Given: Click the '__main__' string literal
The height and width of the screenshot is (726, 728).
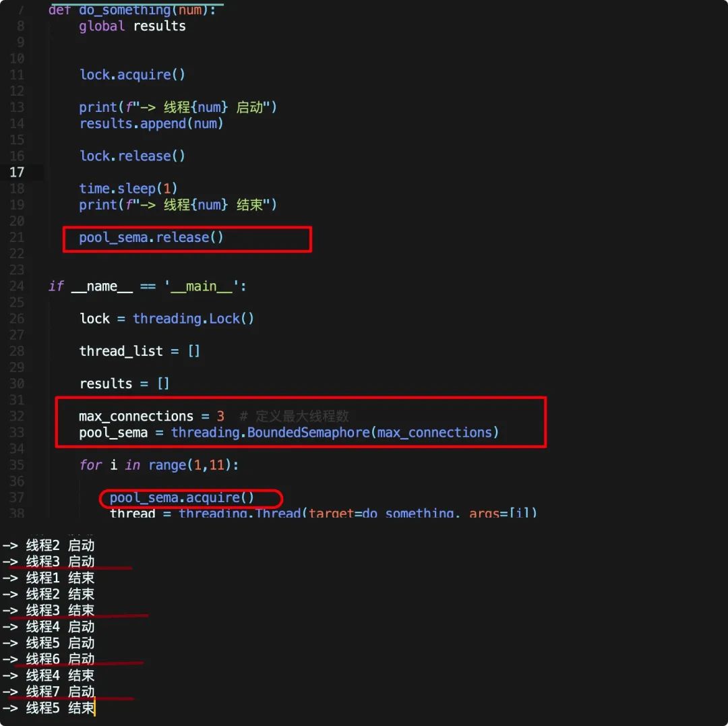Looking at the screenshot, I should 202,286.
